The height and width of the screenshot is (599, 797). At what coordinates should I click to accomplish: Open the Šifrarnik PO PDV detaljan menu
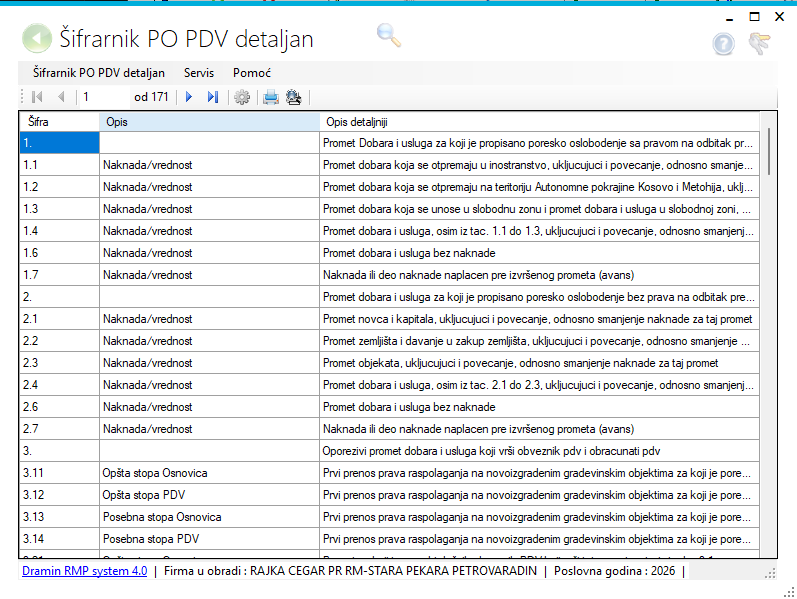point(99,73)
